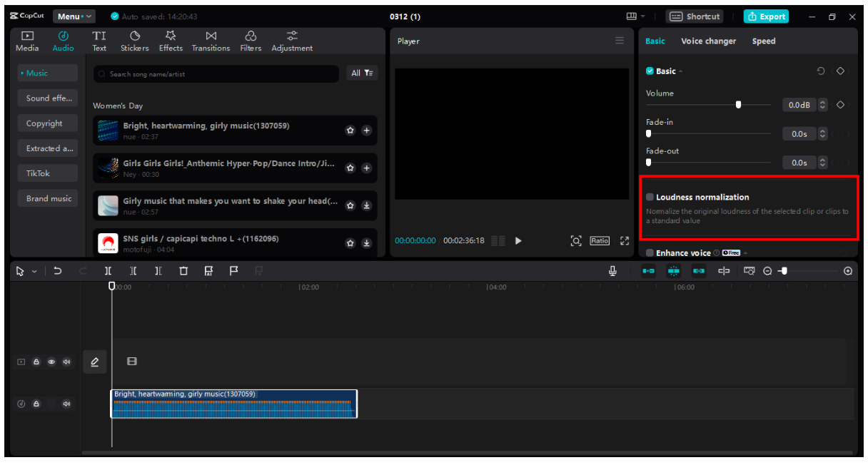
Task: Open the selection tool dropdown arrow
Action: point(34,272)
